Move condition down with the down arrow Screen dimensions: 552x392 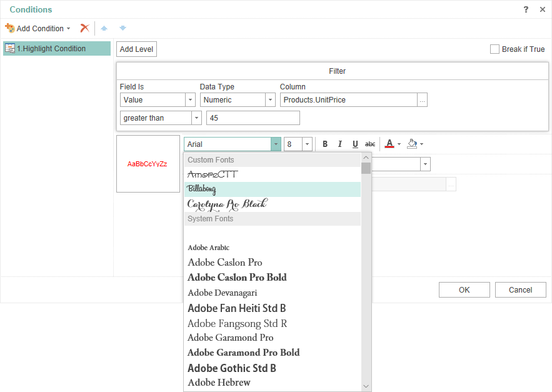pos(123,28)
